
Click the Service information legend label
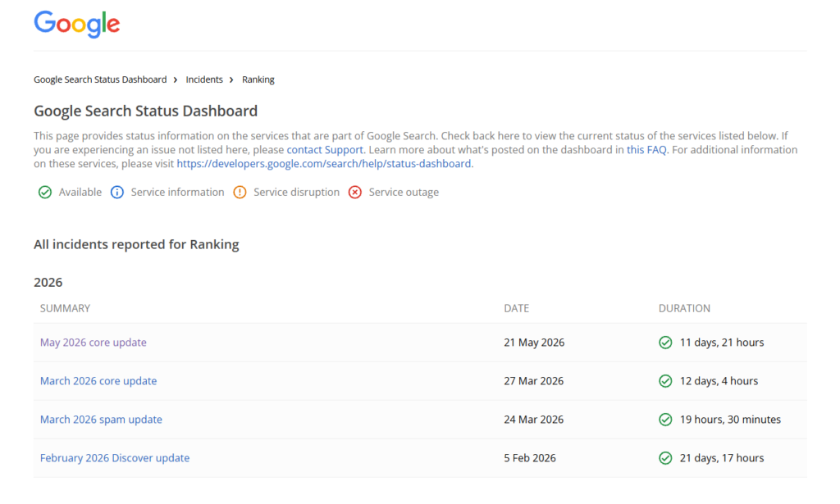[x=177, y=192]
